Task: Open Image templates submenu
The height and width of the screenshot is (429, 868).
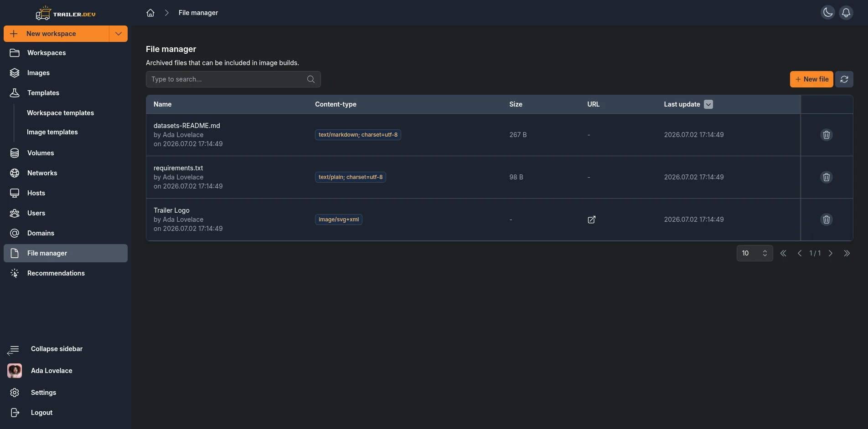Action: click(52, 132)
